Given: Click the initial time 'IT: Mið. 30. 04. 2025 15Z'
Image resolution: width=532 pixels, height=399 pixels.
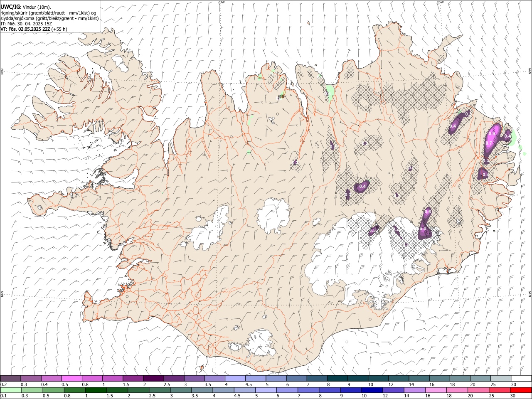Looking at the screenshot, I should coord(27,24).
